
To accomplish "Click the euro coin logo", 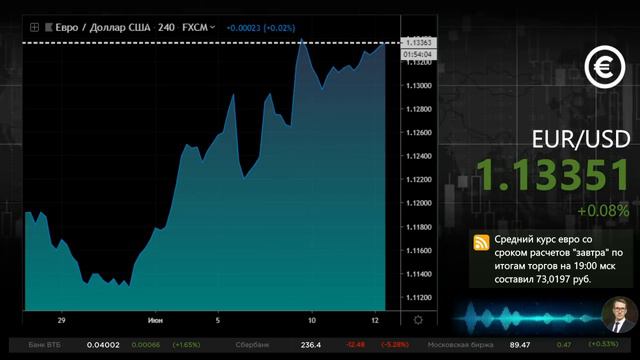I will click(604, 67).
